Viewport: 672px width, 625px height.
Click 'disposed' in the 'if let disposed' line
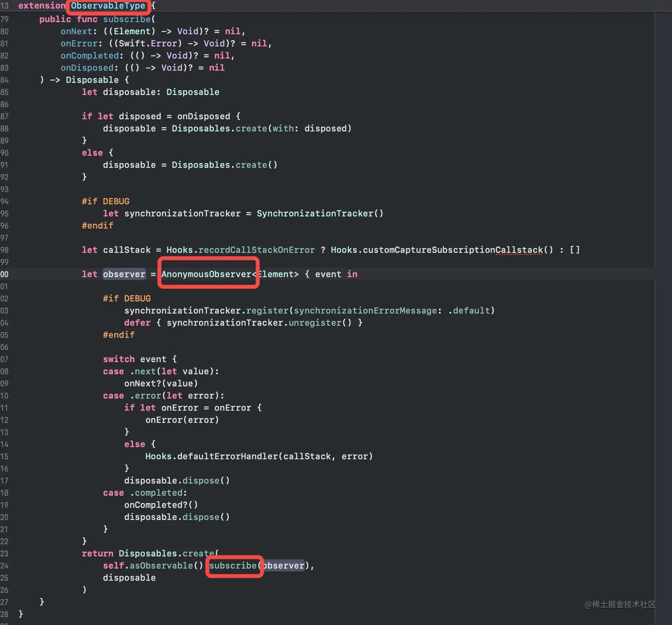click(140, 116)
